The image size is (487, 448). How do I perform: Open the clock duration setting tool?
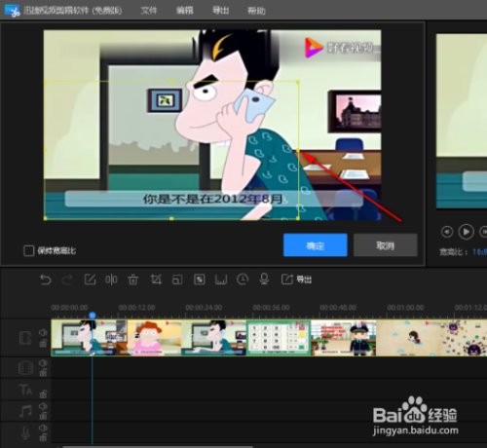[x=243, y=280]
